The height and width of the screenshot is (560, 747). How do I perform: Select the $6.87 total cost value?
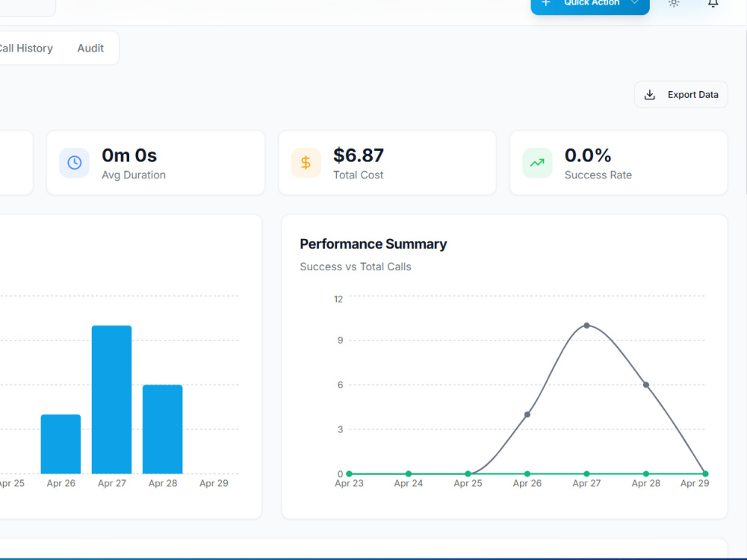click(359, 155)
